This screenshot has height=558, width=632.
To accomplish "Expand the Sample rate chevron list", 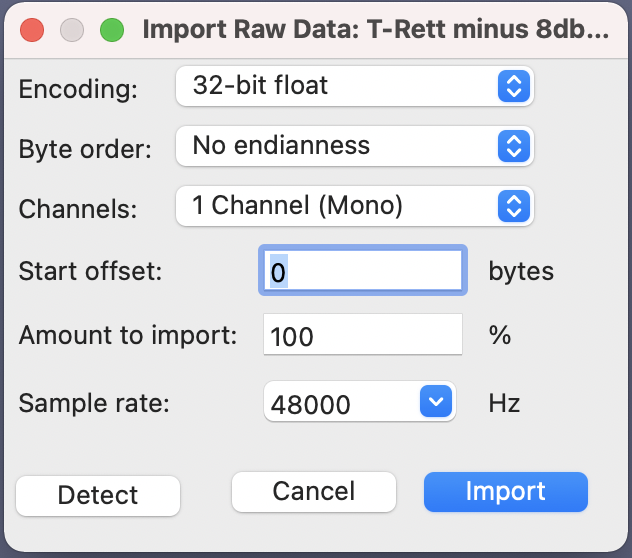I will (x=436, y=401).
